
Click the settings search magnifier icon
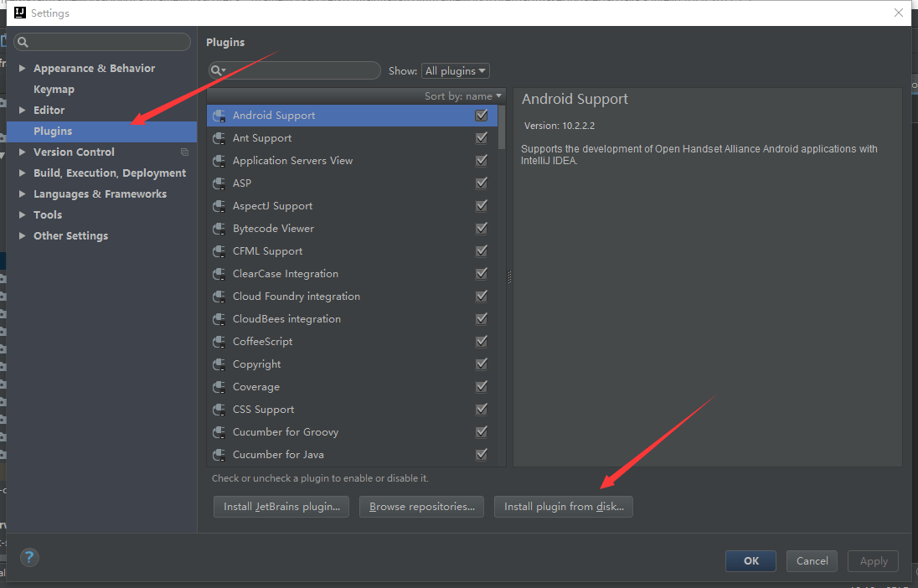23,42
